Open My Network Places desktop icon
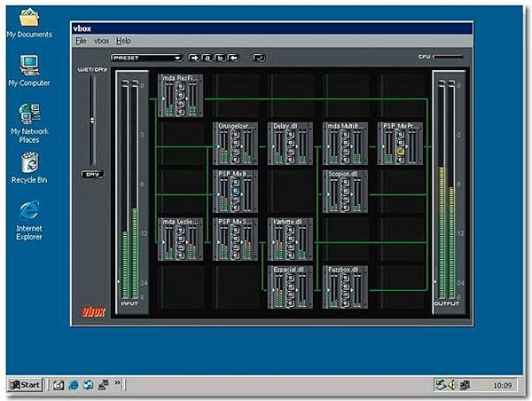 29,123
